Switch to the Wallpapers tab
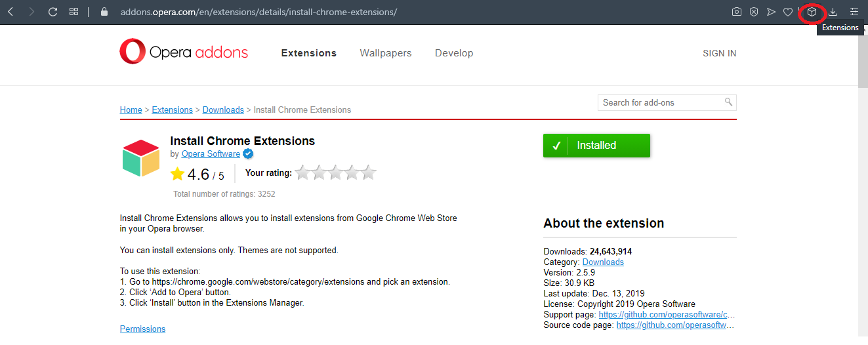This screenshot has height=345, width=868. pos(386,53)
